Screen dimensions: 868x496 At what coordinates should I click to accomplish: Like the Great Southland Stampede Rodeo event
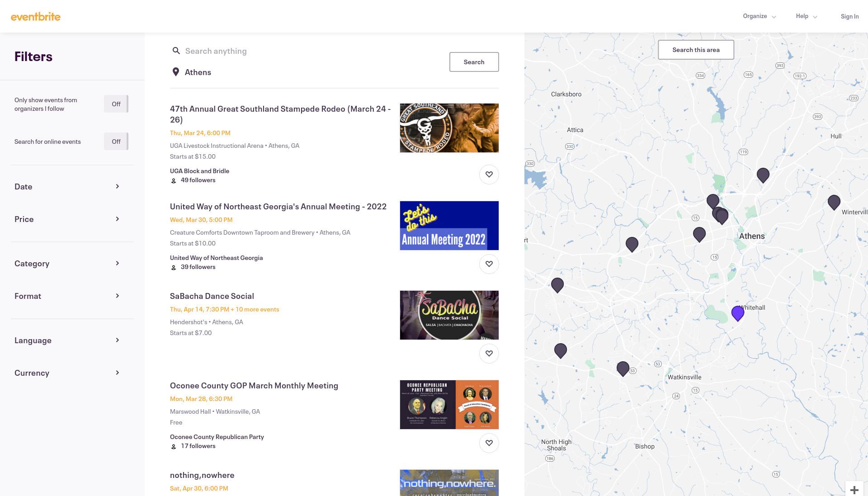pyautogui.click(x=489, y=175)
